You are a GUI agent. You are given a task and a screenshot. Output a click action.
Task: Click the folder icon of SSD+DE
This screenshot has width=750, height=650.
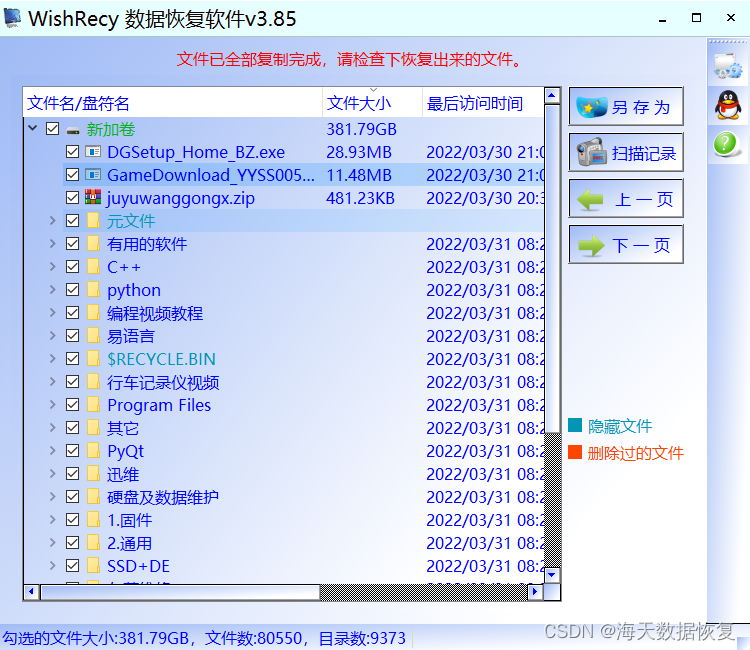tap(93, 565)
